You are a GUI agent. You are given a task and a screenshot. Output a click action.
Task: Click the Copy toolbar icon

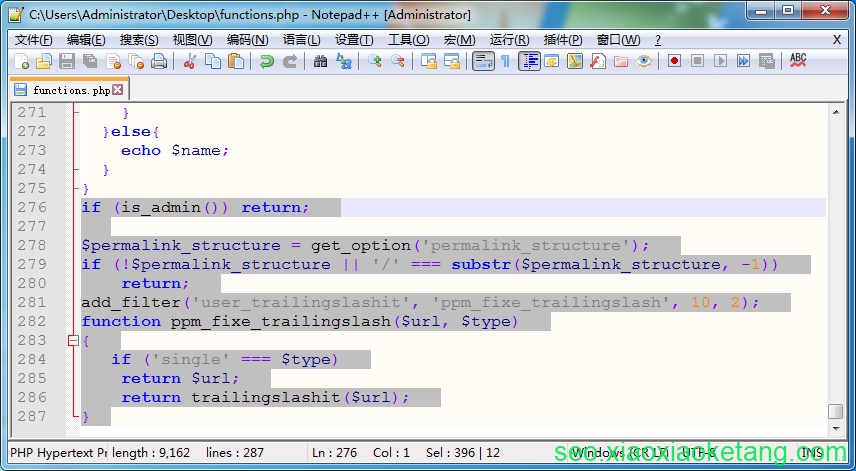(x=212, y=61)
